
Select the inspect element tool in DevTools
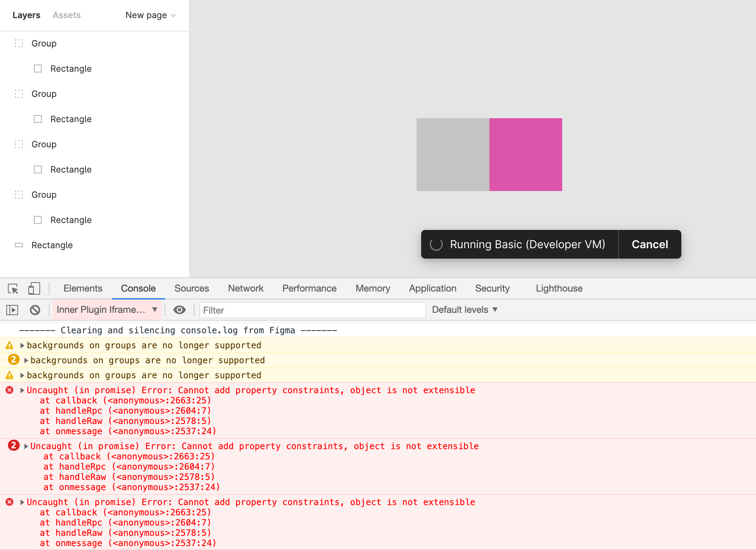tap(13, 288)
